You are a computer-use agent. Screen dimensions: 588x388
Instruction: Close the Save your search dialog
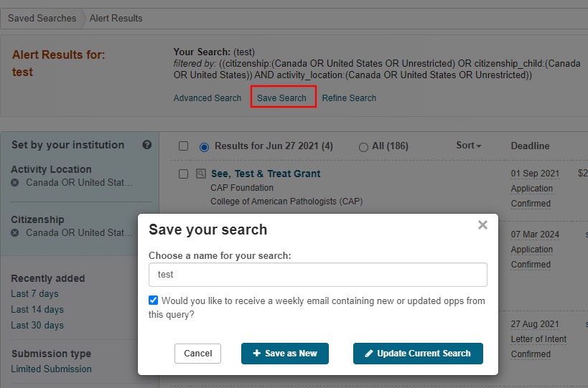[x=482, y=225]
